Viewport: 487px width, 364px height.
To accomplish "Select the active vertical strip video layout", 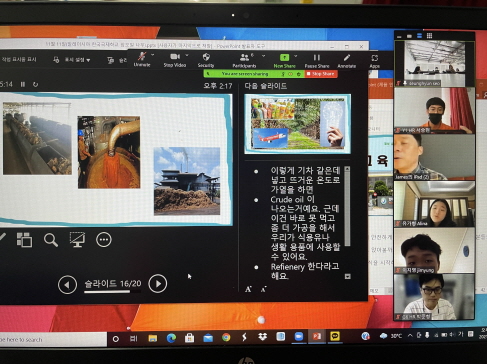I will pyautogui.click(x=420, y=36).
